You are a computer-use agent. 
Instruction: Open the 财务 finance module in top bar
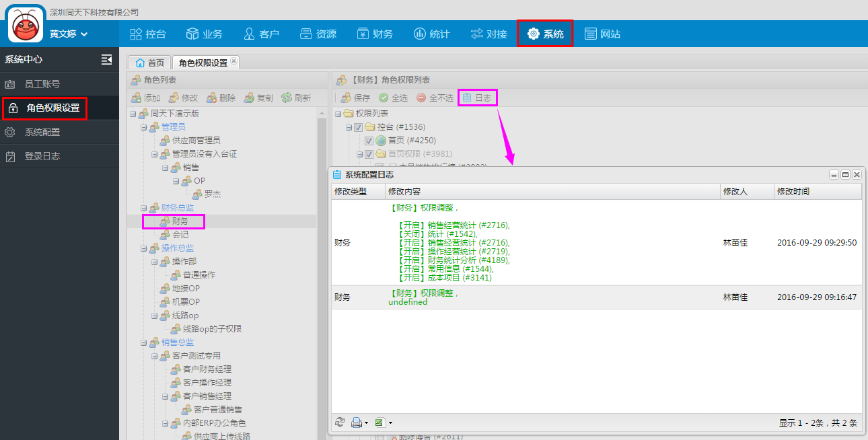(x=375, y=34)
